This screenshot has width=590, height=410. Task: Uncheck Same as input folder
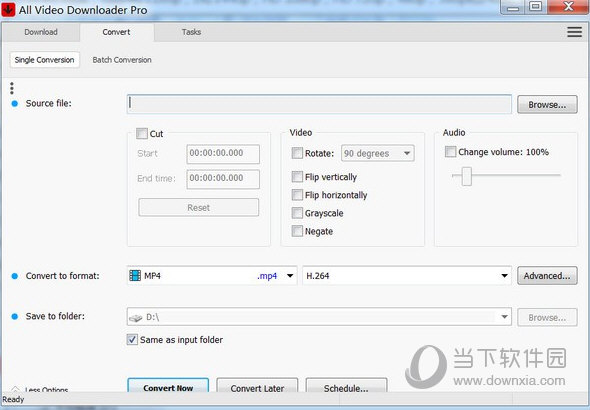[x=132, y=340]
